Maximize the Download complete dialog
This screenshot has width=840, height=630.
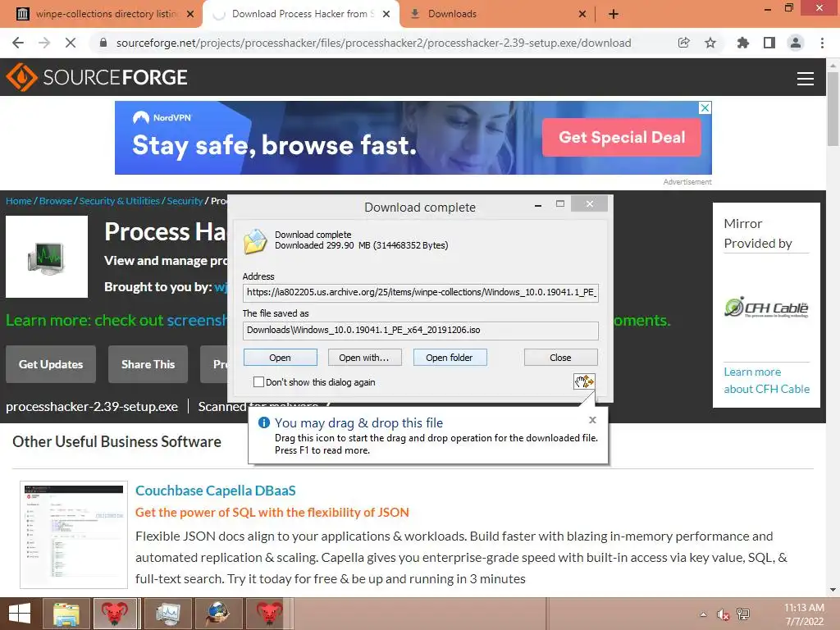559,203
